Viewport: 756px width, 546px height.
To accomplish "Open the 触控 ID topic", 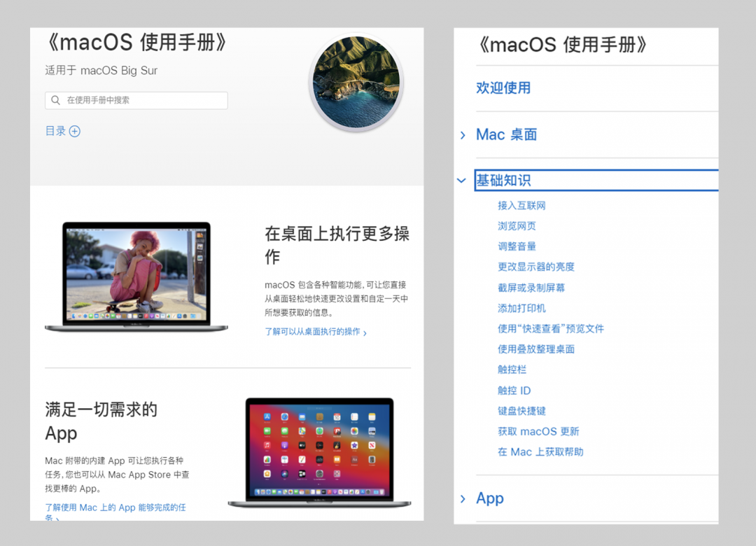I will pos(514,390).
